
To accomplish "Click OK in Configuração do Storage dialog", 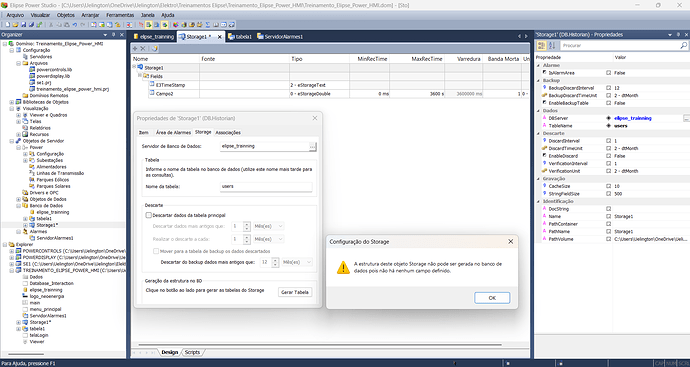I will click(x=492, y=298).
